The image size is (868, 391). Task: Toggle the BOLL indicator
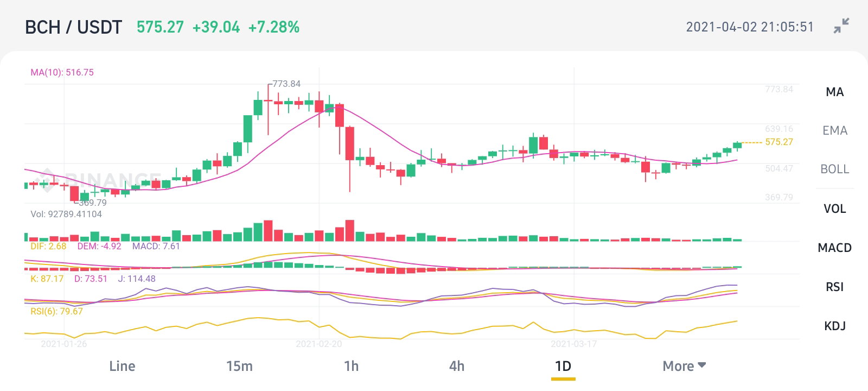(834, 169)
